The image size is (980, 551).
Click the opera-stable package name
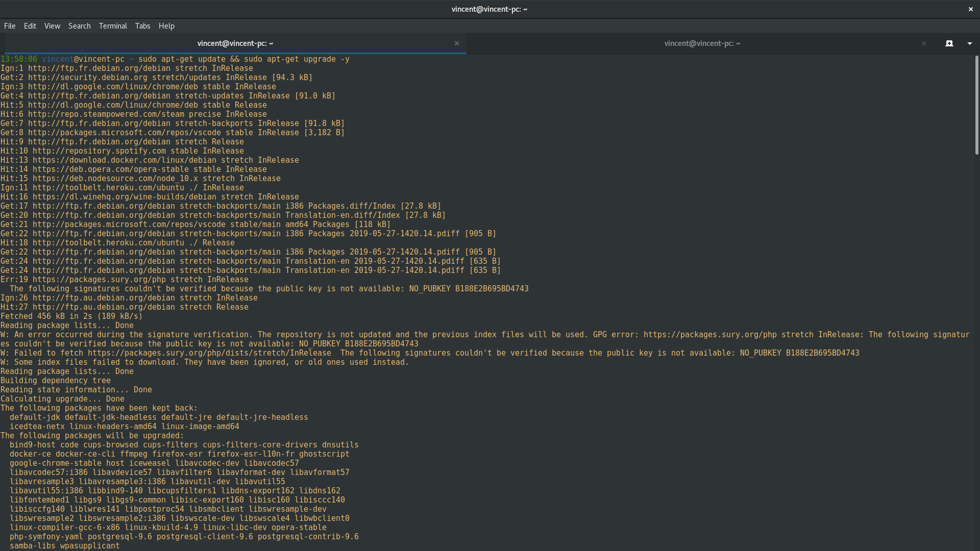click(x=299, y=528)
